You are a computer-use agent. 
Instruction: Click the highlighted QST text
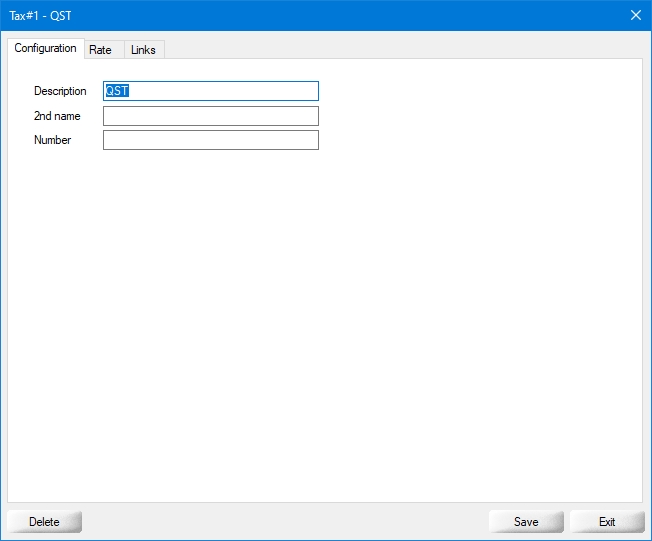click(x=118, y=91)
